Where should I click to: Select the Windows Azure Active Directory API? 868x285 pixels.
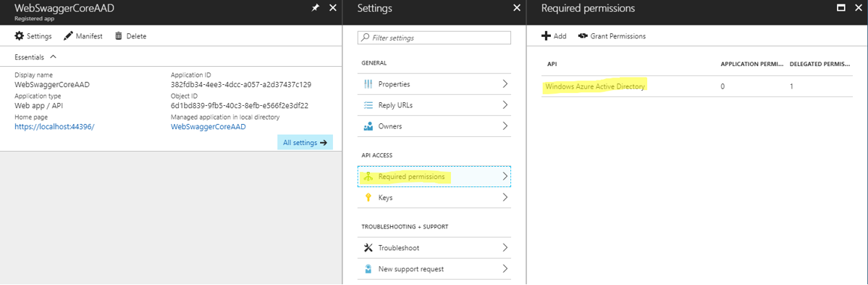(595, 86)
